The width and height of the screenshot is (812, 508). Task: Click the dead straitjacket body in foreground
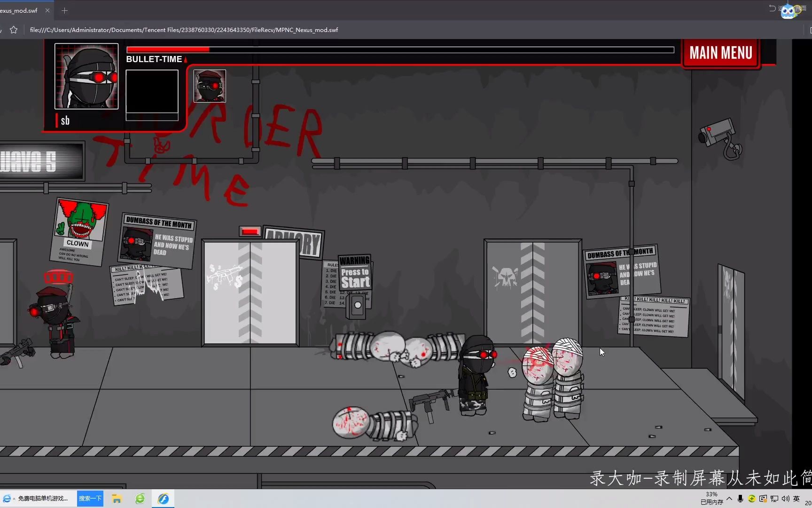tap(375, 423)
